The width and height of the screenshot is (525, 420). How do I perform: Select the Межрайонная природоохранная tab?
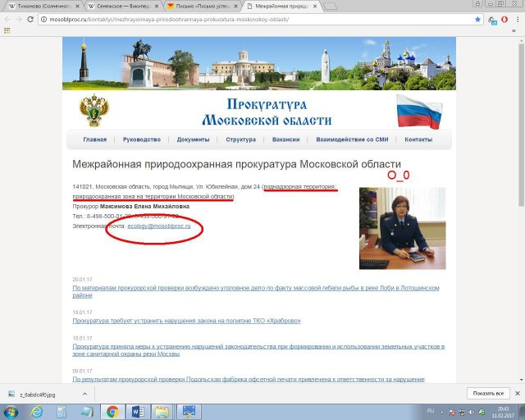(281, 6)
